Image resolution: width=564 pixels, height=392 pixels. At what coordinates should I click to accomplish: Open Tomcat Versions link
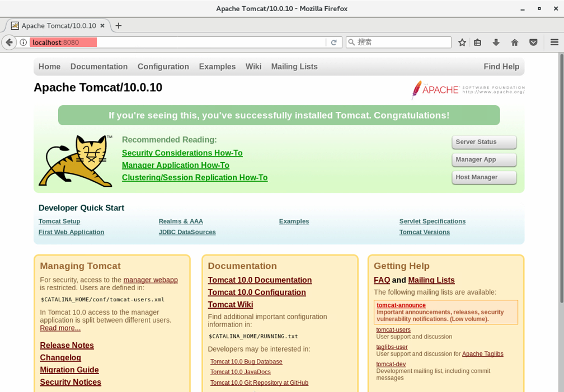click(425, 232)
